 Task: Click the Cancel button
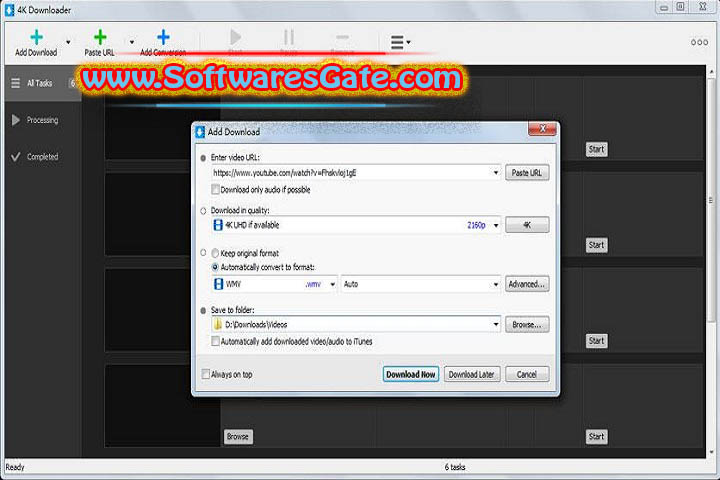click(527, 374)
